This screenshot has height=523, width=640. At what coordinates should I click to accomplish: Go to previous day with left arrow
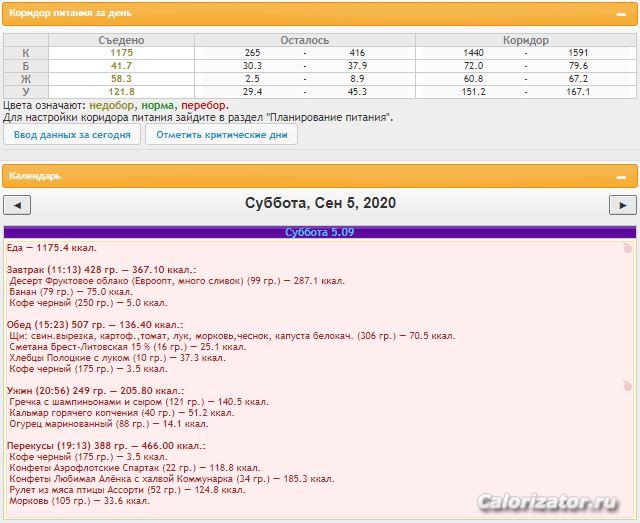[17, 205]
